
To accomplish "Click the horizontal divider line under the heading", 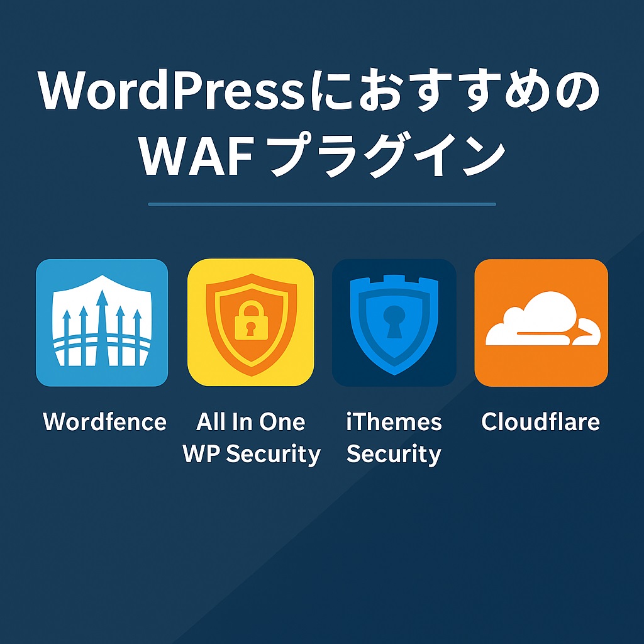I will (x=322, y=204).
